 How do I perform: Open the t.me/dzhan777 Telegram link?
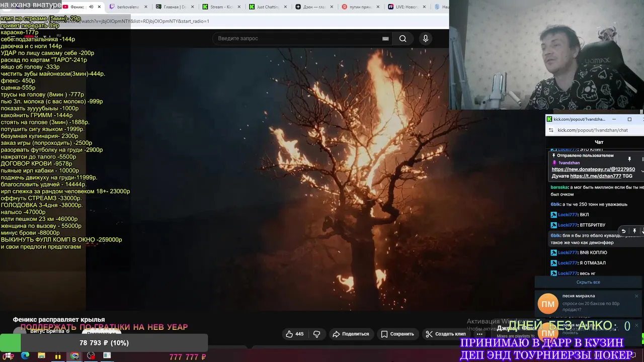point(596,176)
